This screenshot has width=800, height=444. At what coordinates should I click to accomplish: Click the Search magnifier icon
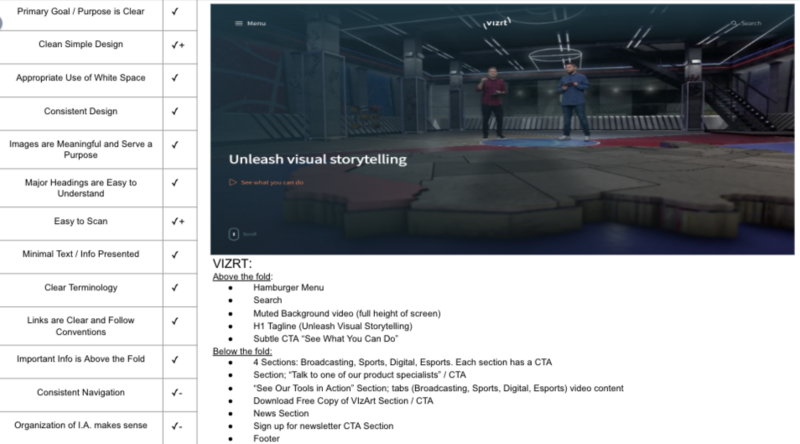click(735, 23)
